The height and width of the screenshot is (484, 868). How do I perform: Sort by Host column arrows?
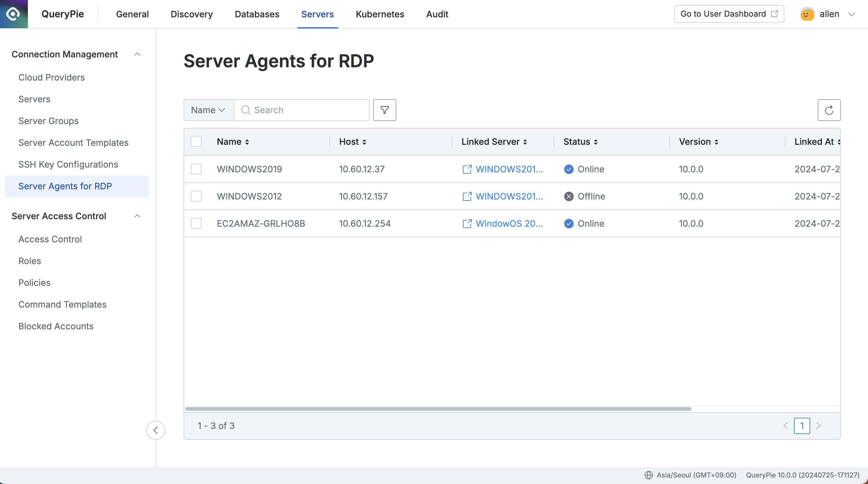[364, 142]
